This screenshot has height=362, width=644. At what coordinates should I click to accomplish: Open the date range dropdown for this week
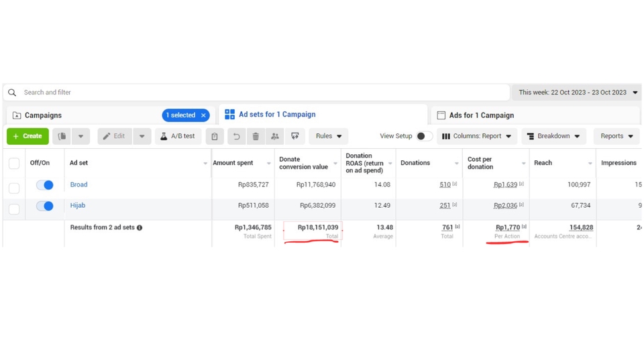pos(577,93)
